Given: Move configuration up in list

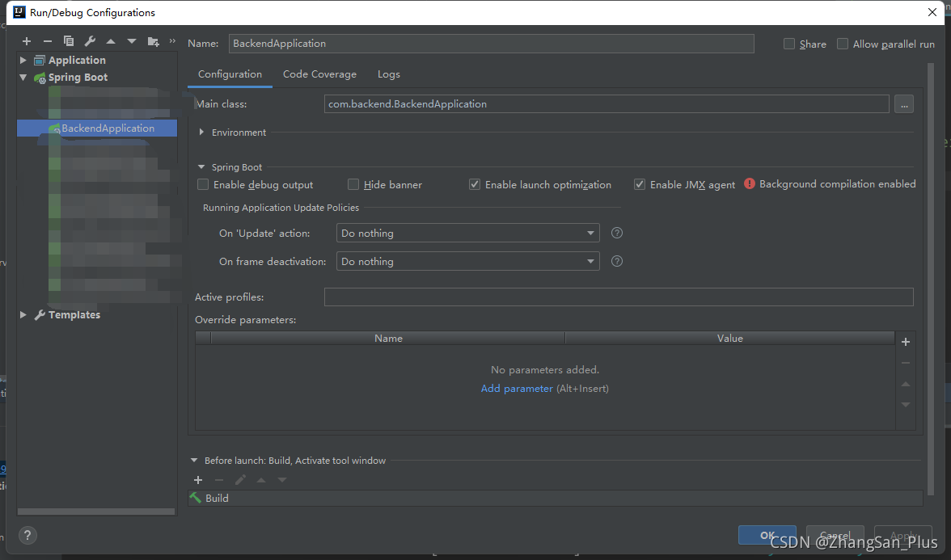Looking at the screenshot, I should coord(110,41).
